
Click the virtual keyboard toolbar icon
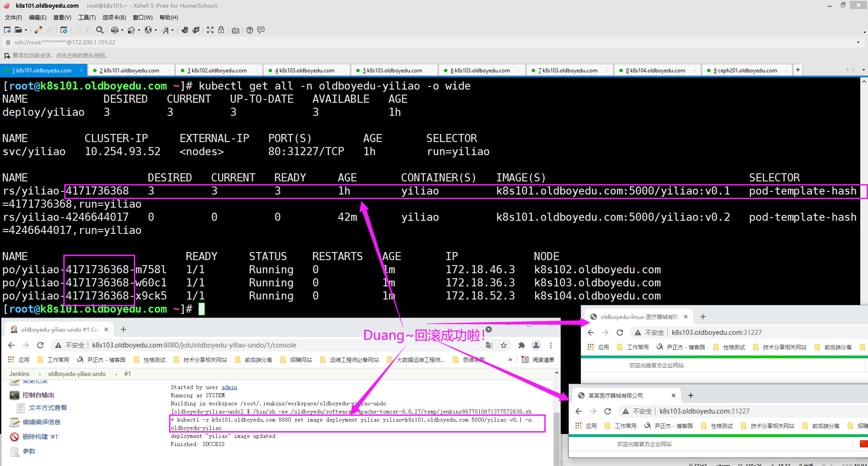point(236,30)
